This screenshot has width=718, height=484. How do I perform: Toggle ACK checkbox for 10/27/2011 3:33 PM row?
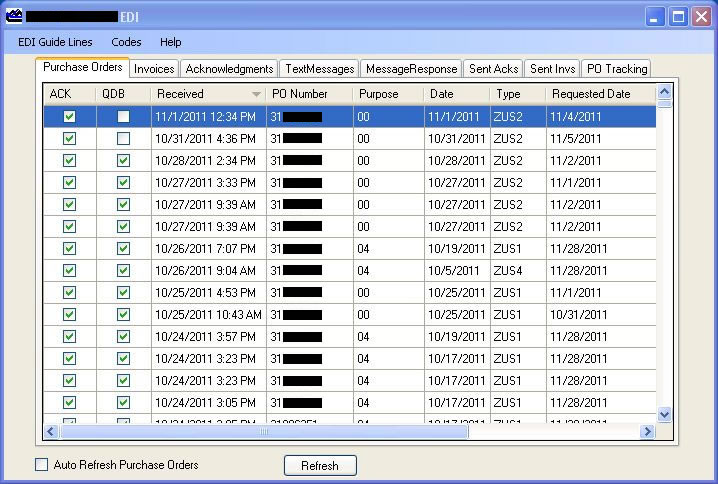pyautogui.click(x=70, y=182)
